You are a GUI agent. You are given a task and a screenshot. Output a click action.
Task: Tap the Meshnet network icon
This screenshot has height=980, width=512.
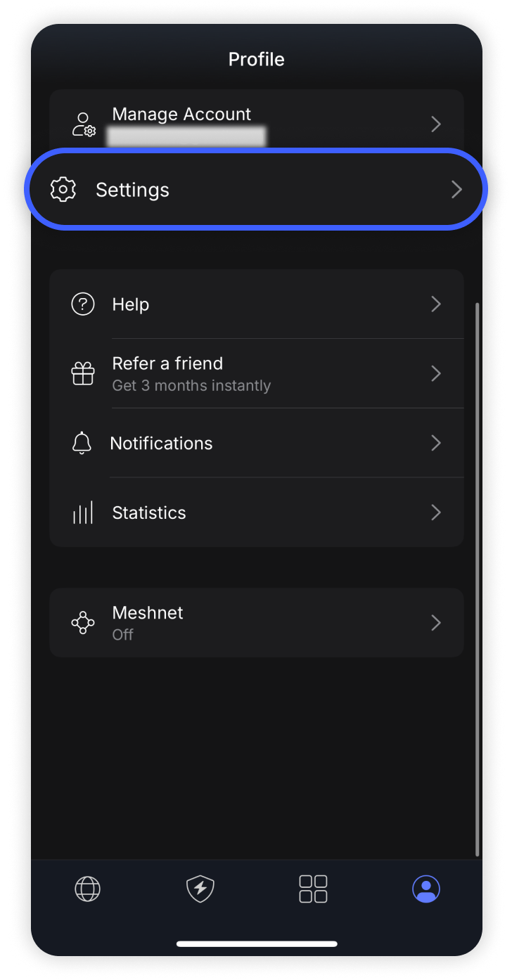click(83, 623)
